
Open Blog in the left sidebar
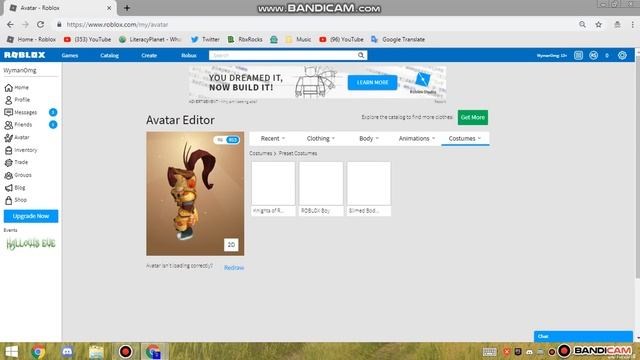15,188
